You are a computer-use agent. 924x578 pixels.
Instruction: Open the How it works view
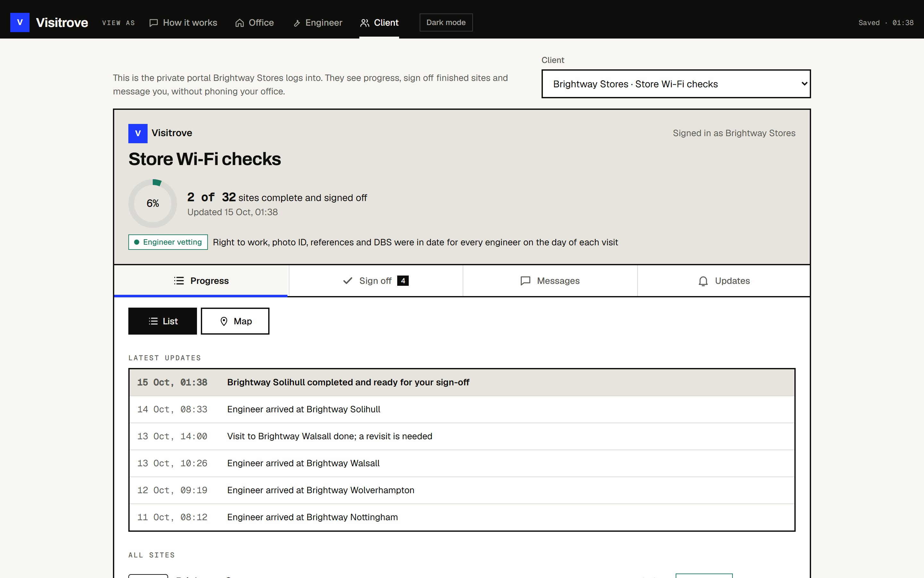183,22
